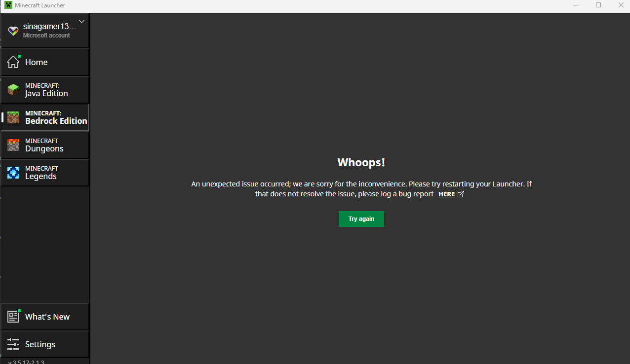Open the bug report HERE link

446,194
